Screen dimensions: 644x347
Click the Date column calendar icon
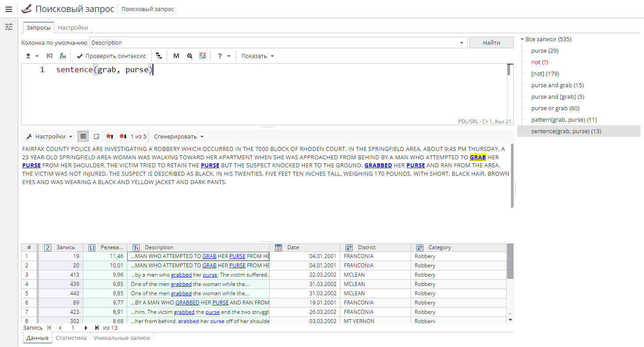tap(278, 247)
